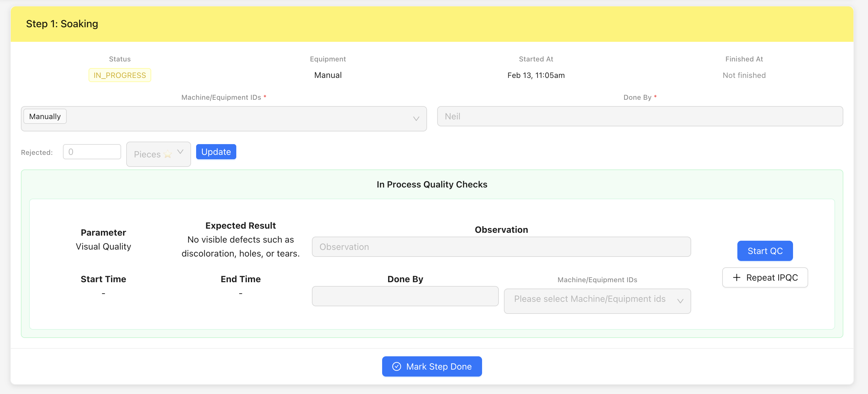868x394 pixels.
Task: Click the Rejected quantity input box
Action: click(x=92, y=151)
